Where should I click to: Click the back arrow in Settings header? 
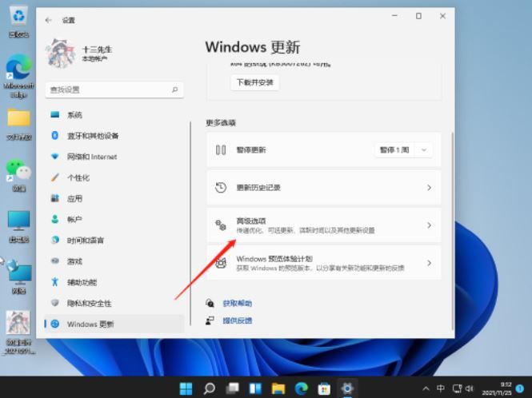pyautogui.click(x=50, y=19)
